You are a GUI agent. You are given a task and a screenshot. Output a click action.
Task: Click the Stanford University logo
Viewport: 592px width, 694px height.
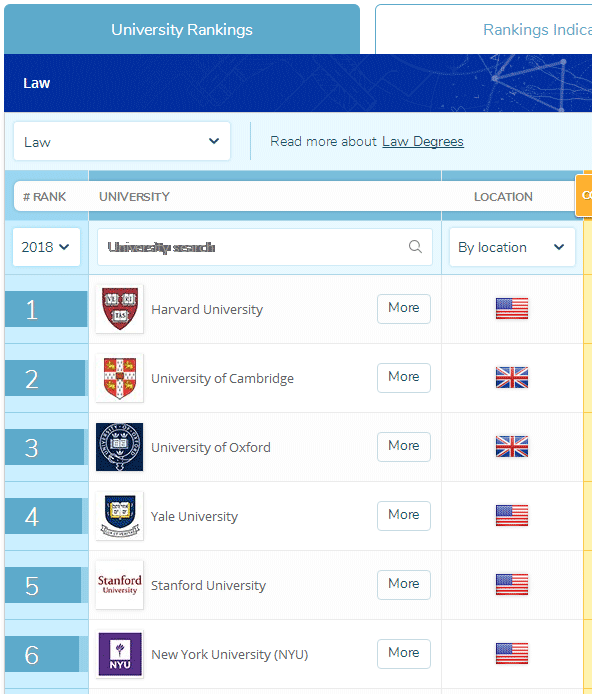click(119, 585)
